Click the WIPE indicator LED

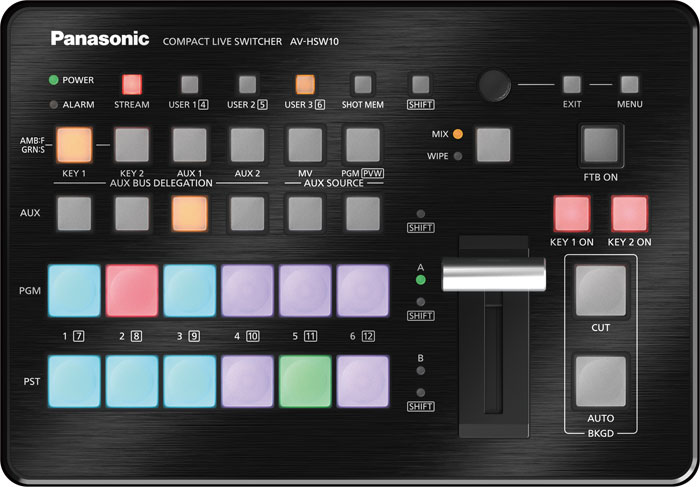click(x=458, y=156)
